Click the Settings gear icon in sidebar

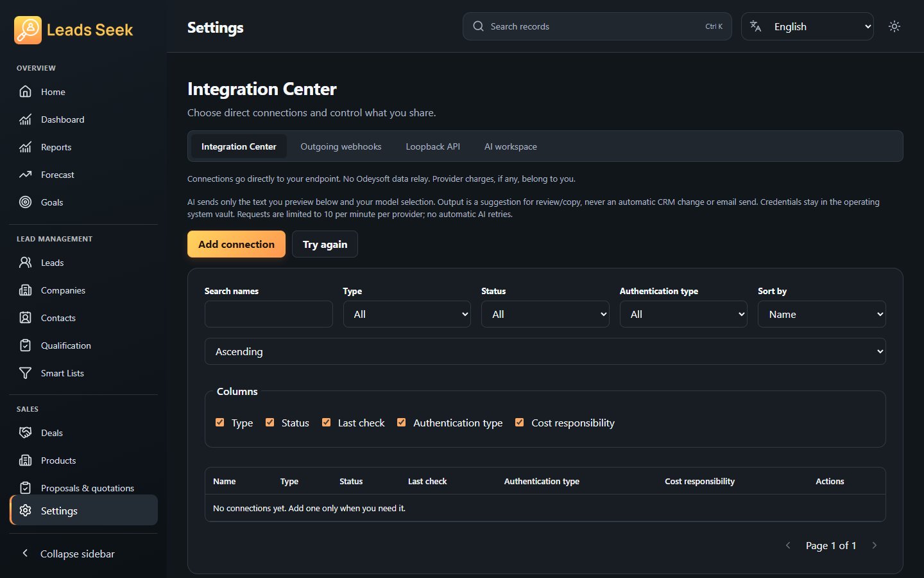click(26, 511)
